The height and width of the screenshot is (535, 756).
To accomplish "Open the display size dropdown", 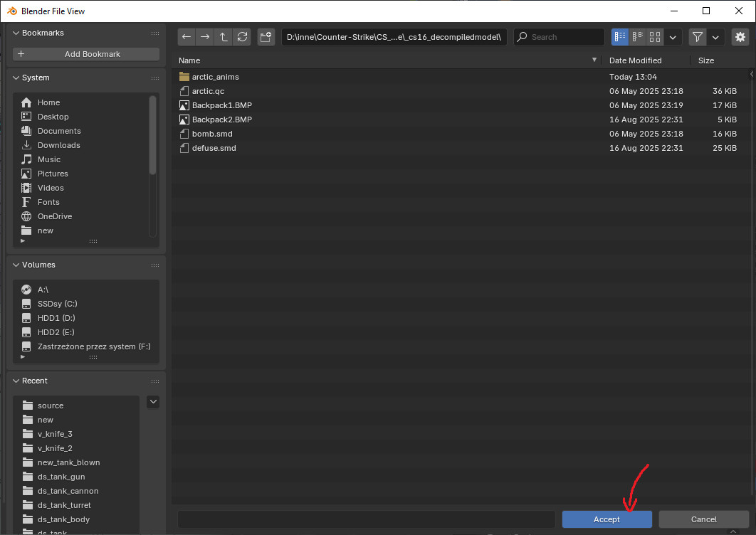I will point(673,37).
